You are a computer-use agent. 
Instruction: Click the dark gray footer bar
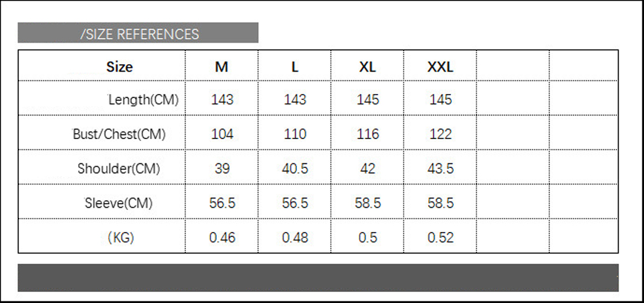coord(318,278)
